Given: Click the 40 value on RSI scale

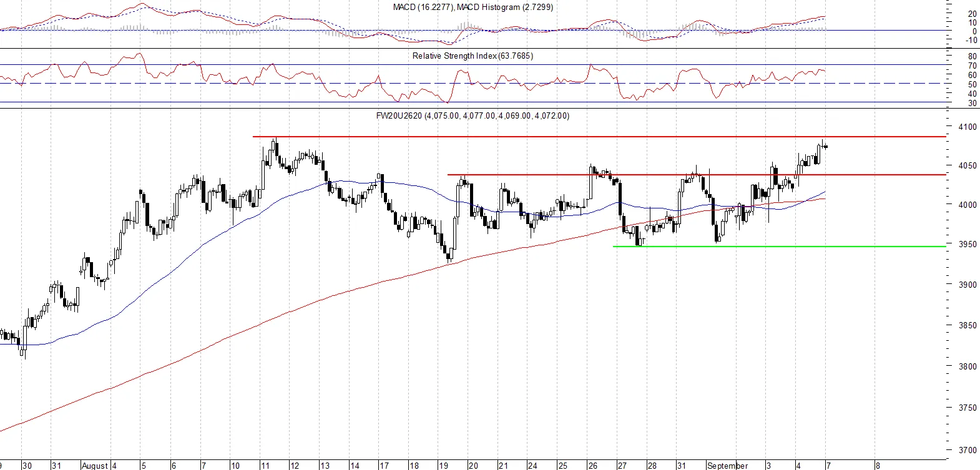Looking at the screenshot, I should point(973,94).
